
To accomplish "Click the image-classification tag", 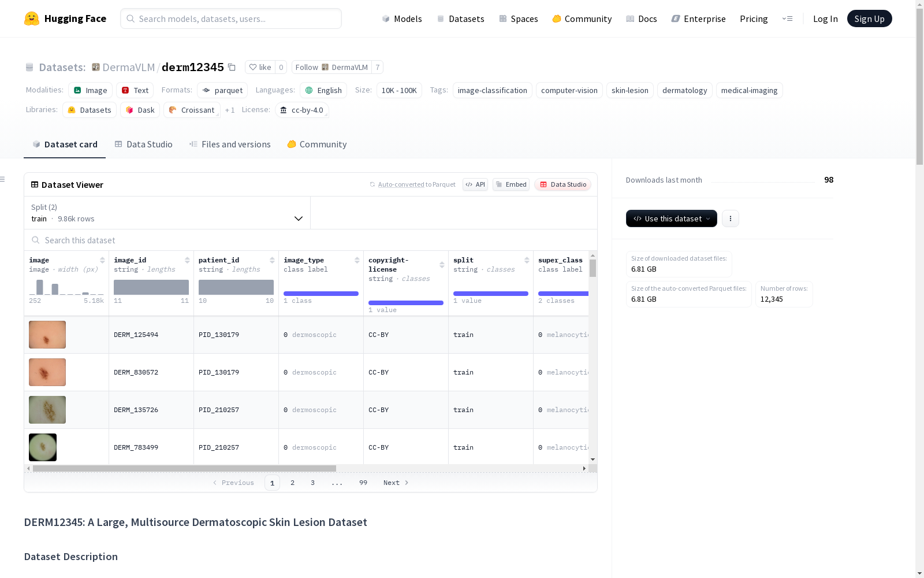I will coord(493,90).
